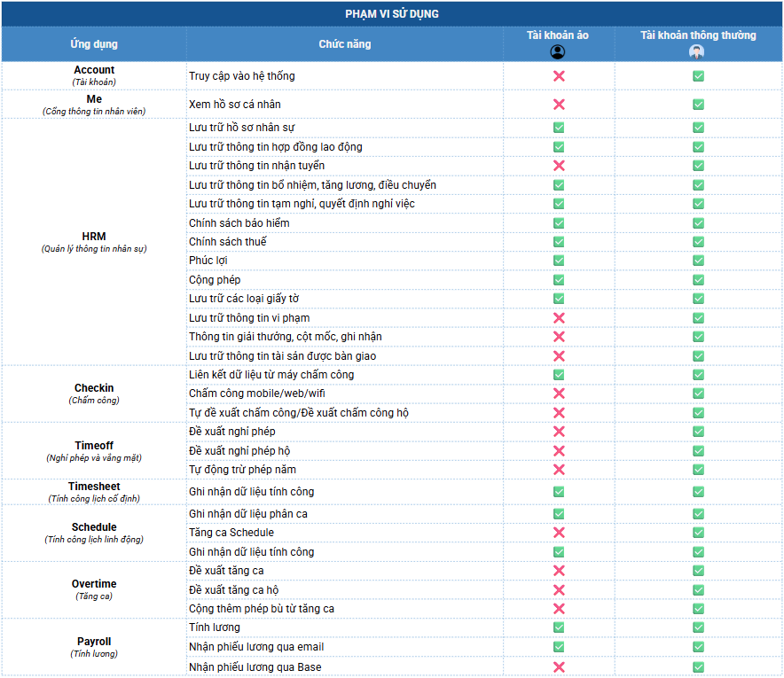The image size is (784, 678).
Task: Select the Timeoff application cell
Action: click(94, 450)
